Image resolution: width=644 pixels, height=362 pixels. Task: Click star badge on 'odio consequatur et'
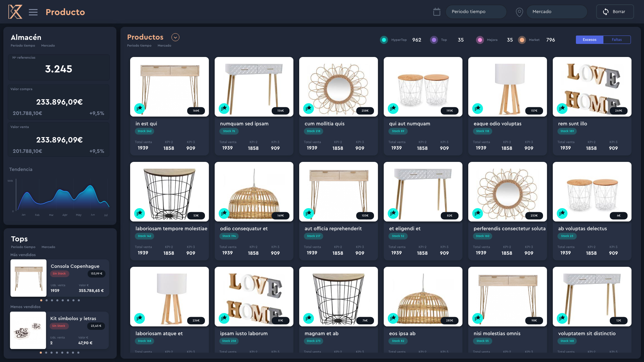pos(224,213)
